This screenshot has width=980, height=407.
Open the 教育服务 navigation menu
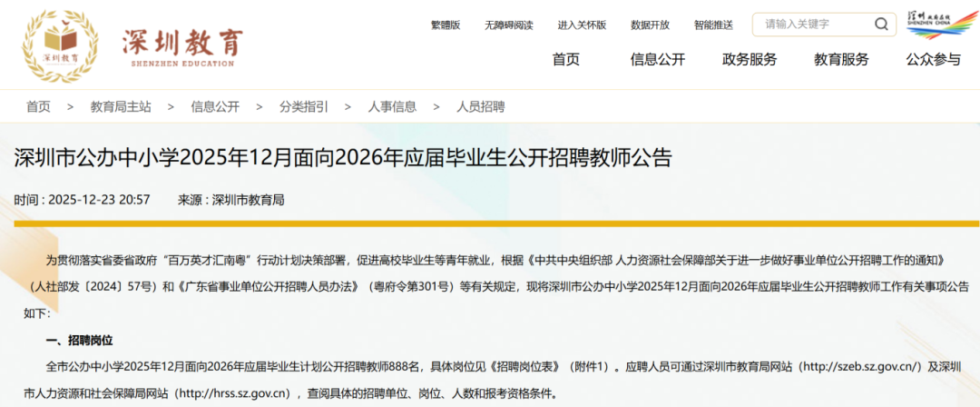tap(841, 60)
